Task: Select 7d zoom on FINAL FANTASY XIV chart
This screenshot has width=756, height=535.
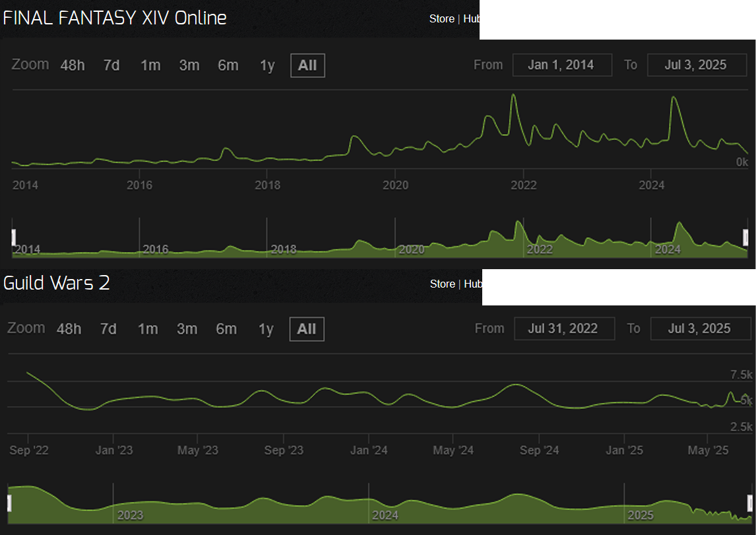Action: tap(111, 65)
